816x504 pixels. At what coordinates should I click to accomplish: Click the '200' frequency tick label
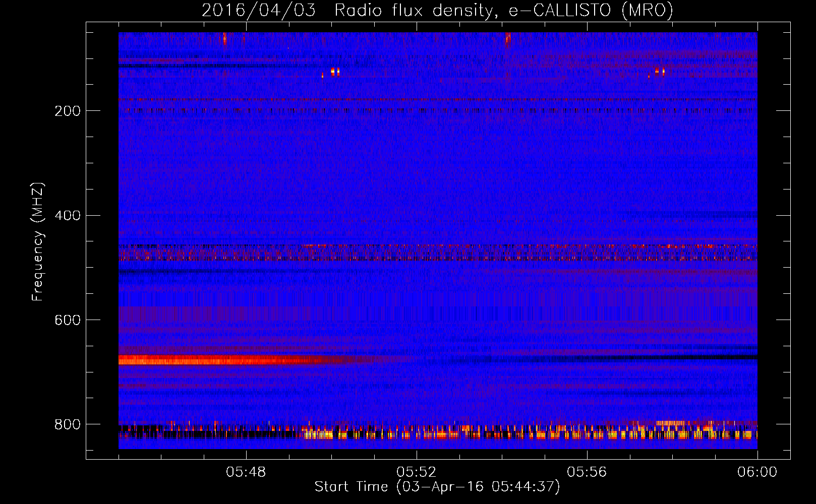coord(68,111)
